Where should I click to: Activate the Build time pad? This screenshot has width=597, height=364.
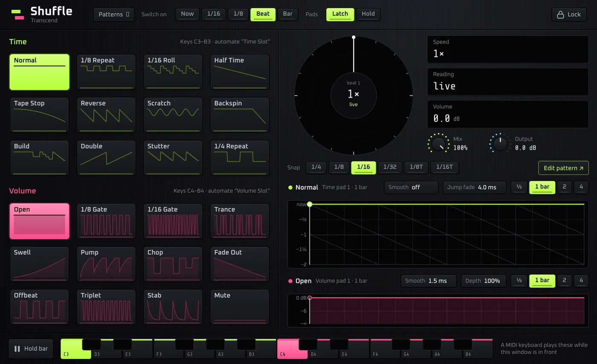39,158
